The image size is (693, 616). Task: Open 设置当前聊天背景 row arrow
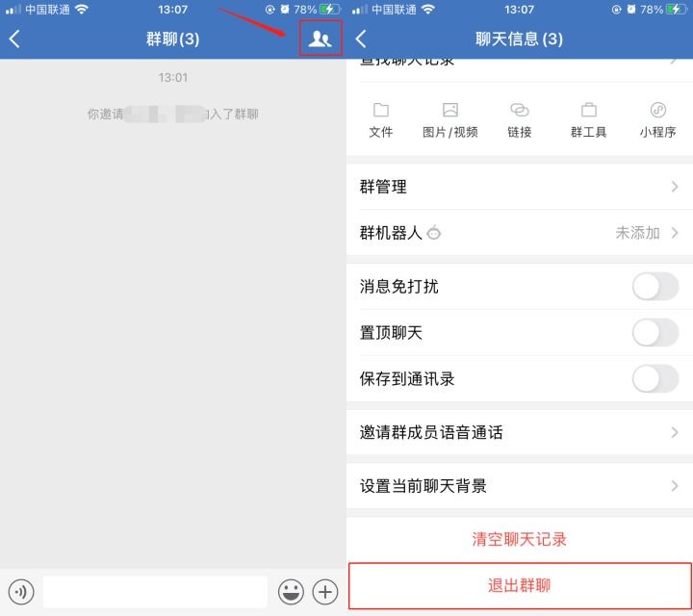675,486
